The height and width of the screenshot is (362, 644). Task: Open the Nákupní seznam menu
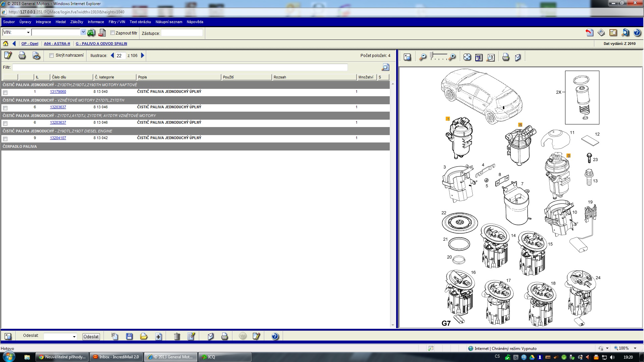point(169,22)
